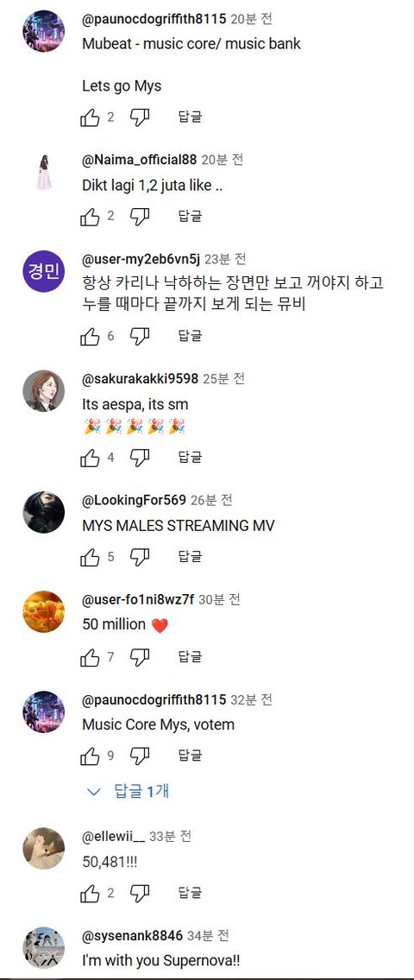Like the "Its aespa, its sm" comment
This screenshot has height=980, width=414.
[91, 458]
